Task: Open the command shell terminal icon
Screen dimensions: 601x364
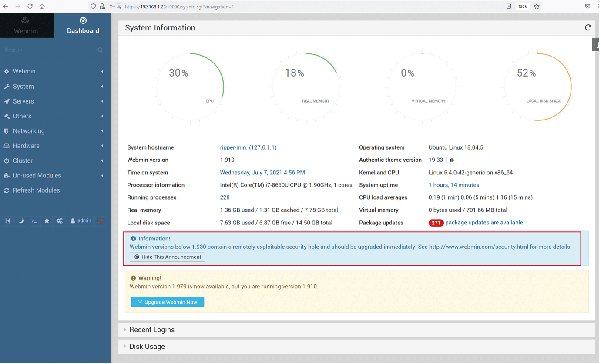Action: tap(34, 221)
